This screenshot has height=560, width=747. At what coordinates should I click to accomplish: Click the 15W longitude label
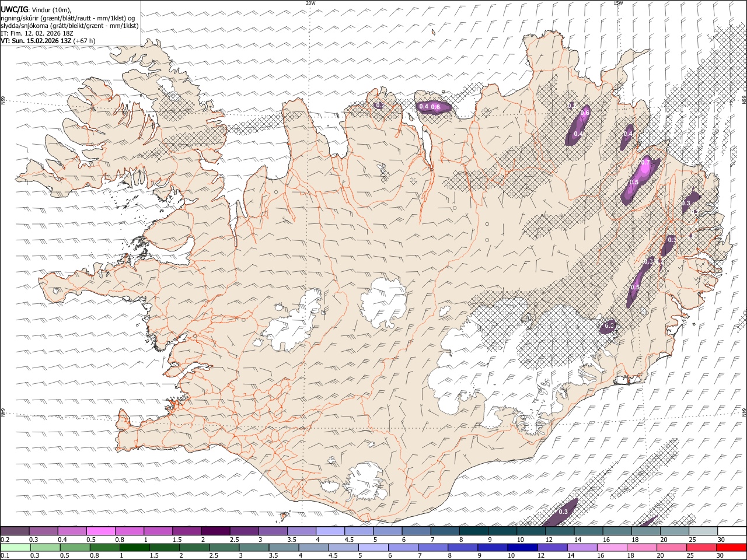tap(618, 3)
